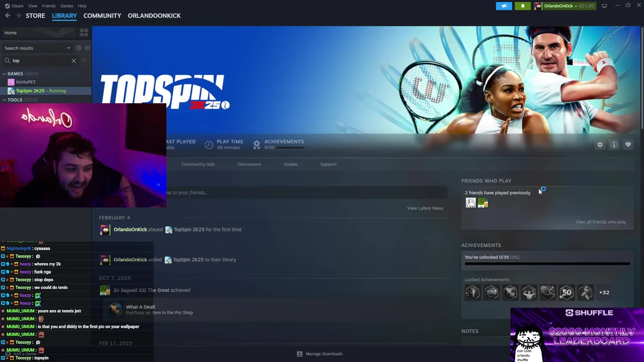The width and height of the screenshot is (644, 362).
Task: Open OrlandoOnKick account dropdown
Action: [x=563, y=6]
